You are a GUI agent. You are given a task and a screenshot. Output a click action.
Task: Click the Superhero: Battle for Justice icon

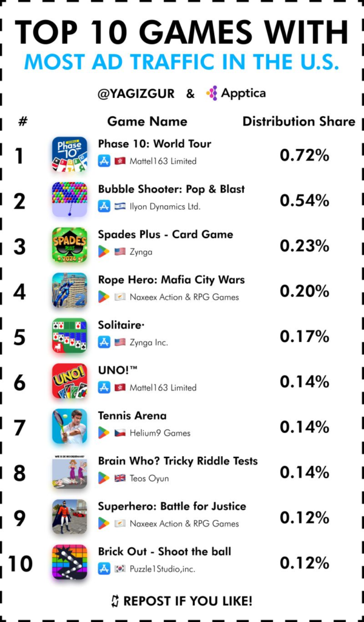coord(69,516)
